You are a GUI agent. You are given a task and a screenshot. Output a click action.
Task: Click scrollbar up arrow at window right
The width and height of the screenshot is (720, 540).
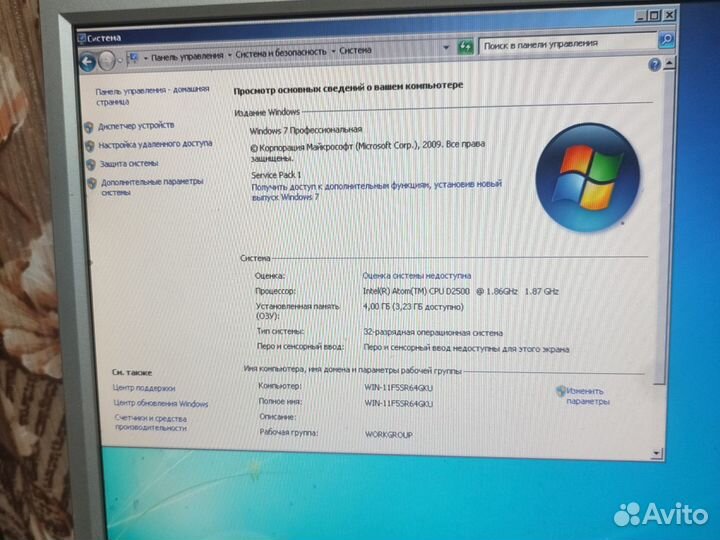pos(669,63)
